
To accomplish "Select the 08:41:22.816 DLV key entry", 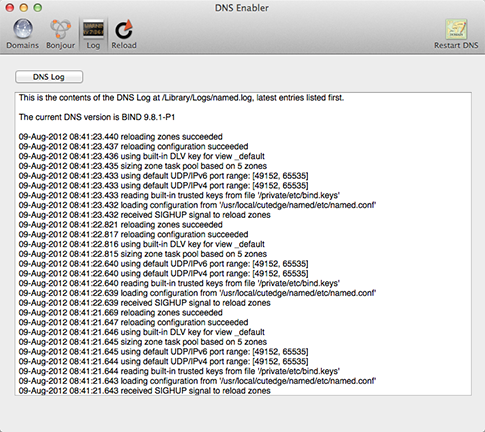I will [142, 244].
